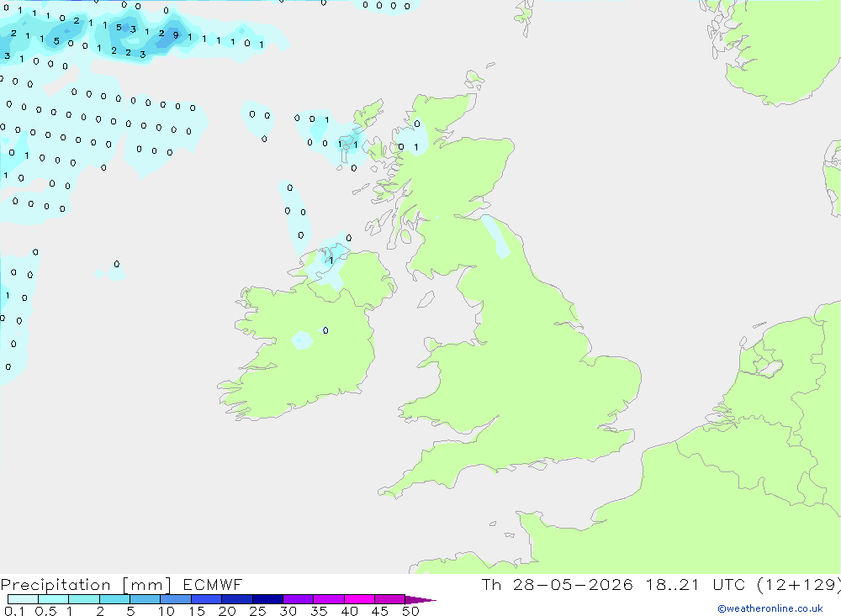Select the 5–10 mm legend color swatch
This screenshot has width=841, height=616.
145,599
